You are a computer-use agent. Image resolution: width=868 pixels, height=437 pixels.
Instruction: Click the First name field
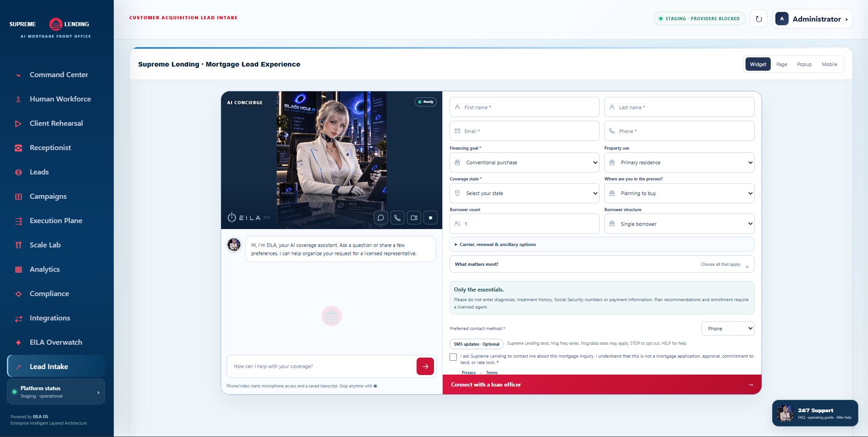pyautogui.click(x=524, y=107)
